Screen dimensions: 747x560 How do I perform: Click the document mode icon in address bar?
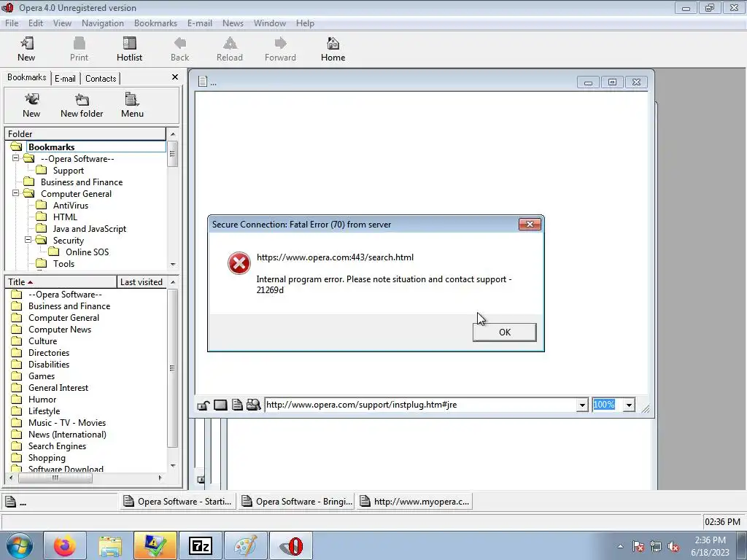(237, 405)
